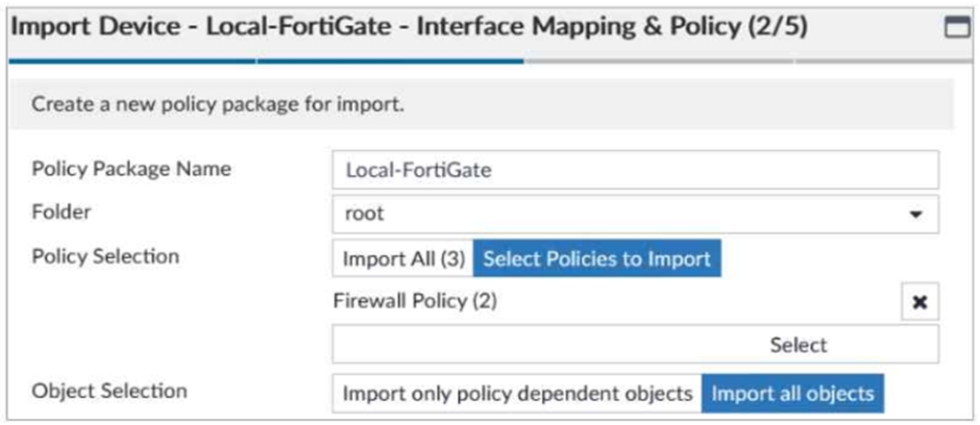The height and width of the screenshot is (425, 980).
Task: Click the Policy Selection label
Action: (x=105, y=257)
